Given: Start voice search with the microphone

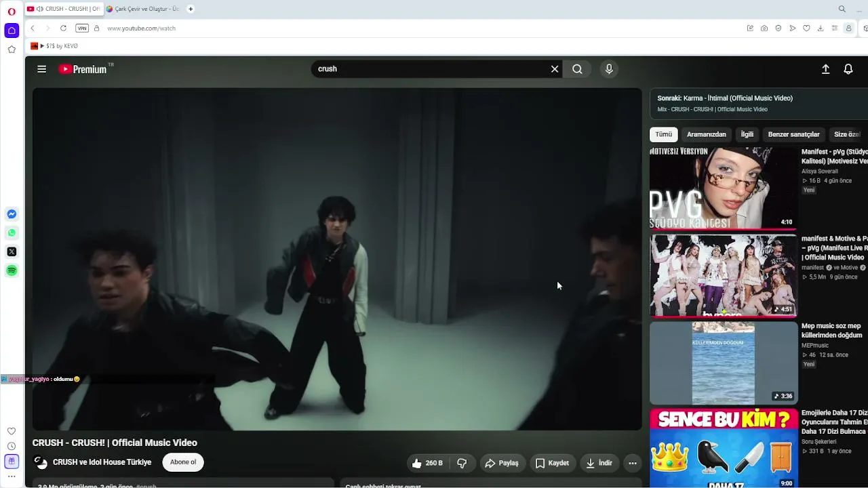Looking at the screenshot, I should [609, 69].
